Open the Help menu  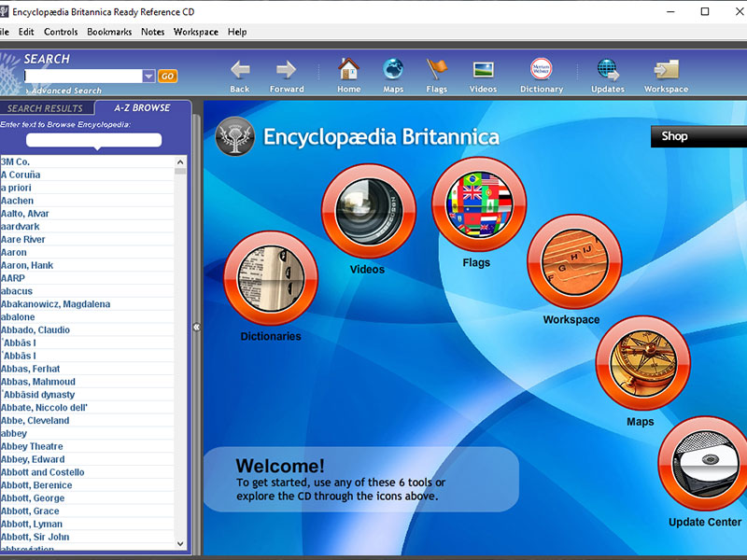tap(237, 32)
